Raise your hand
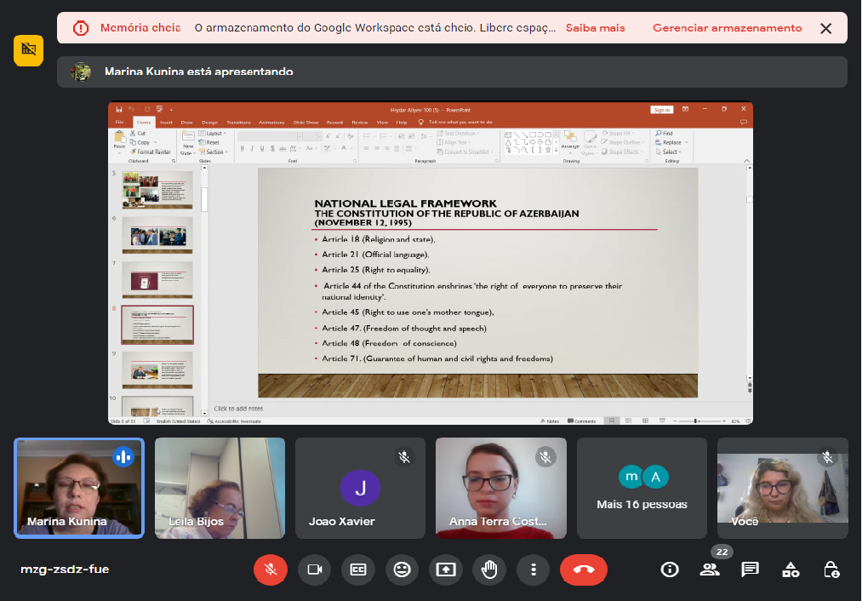Screen dimensions: 868x601 489,570
